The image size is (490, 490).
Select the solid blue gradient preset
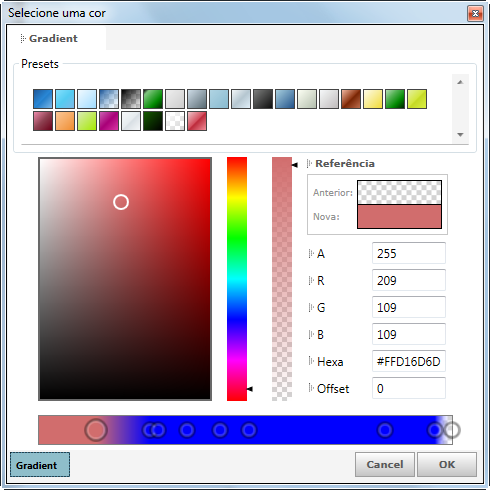(43, 99)
